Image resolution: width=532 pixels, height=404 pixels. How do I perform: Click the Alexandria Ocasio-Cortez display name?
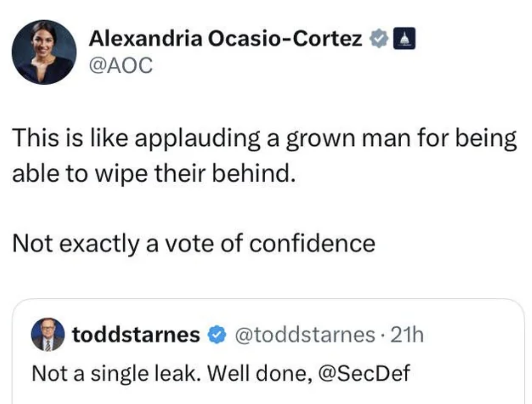tap(225, 39)
